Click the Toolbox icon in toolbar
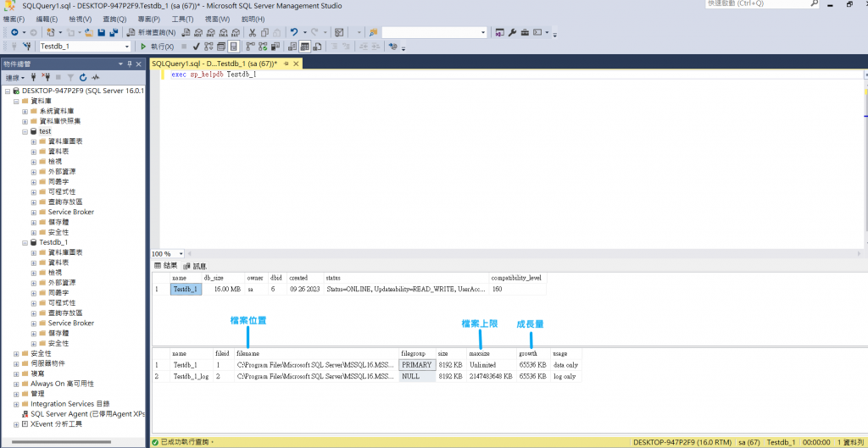The height and width of the screenshot is (448, 868). (524, 33)
